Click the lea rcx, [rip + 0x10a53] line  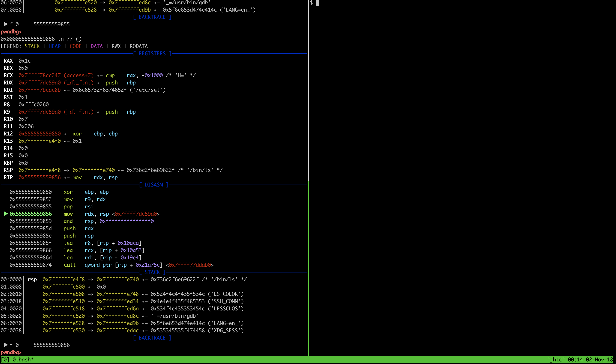coord(77,250)
